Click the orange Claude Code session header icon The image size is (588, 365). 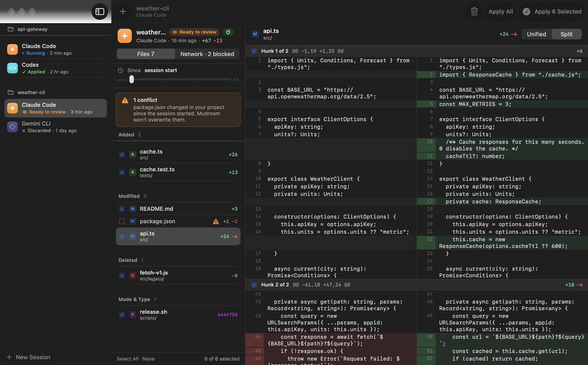tap(125, 36)
